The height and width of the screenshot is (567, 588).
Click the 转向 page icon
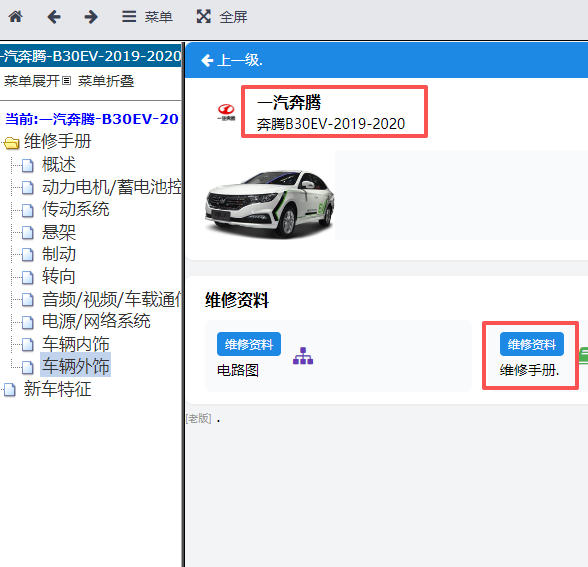point(27,278)
